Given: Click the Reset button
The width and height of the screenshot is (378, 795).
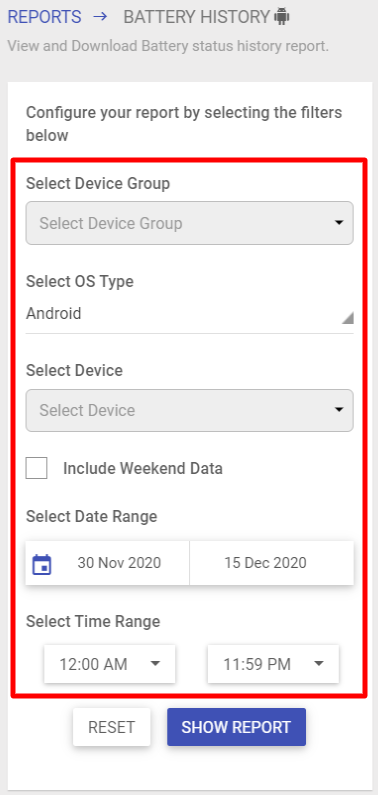Looking at the screenshot, I should tap(111, 727).
